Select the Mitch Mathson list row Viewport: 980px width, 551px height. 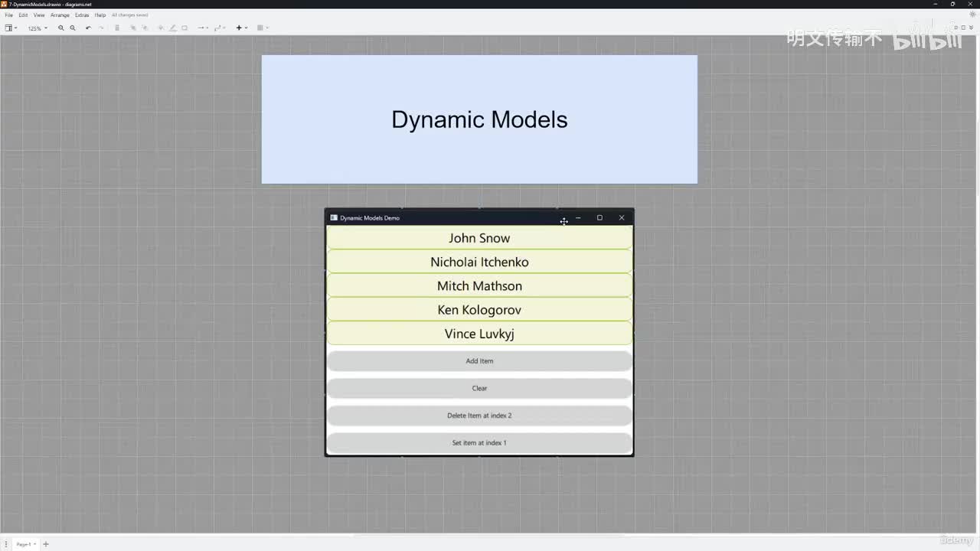(x=479, y=285)
